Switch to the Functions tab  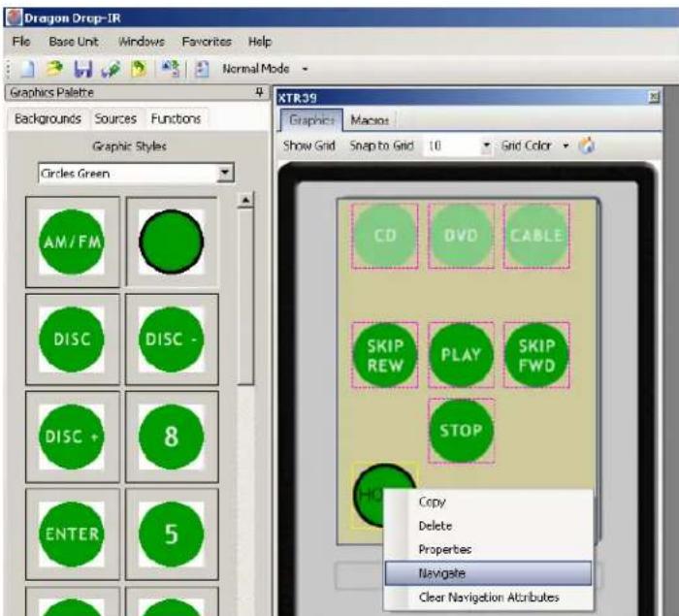tap(176, 118)
